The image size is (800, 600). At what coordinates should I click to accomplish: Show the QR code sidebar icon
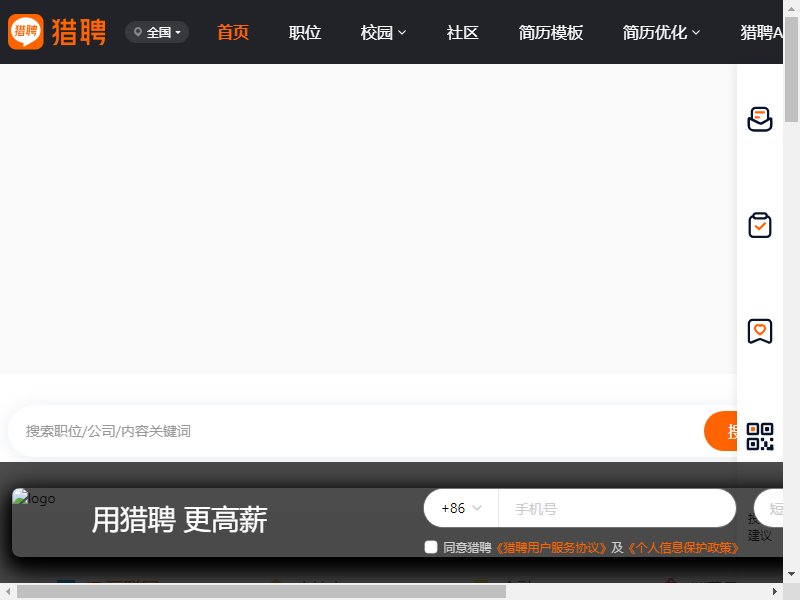pos(760,437)
